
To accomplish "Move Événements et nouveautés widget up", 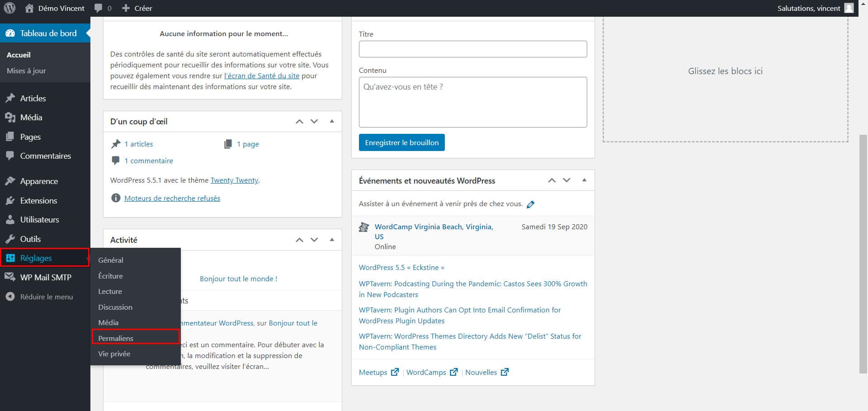I will point(552,180).
